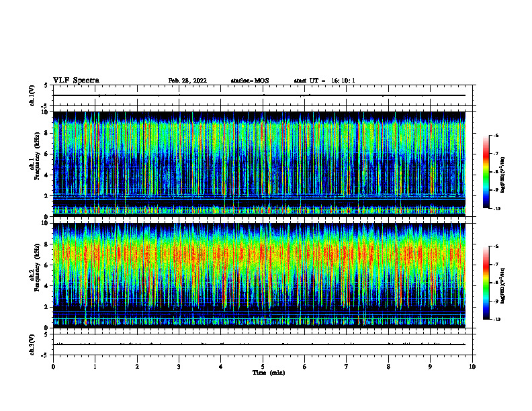
Task: Click time axis tick label "2"
Action: click(x=137, y=367)
